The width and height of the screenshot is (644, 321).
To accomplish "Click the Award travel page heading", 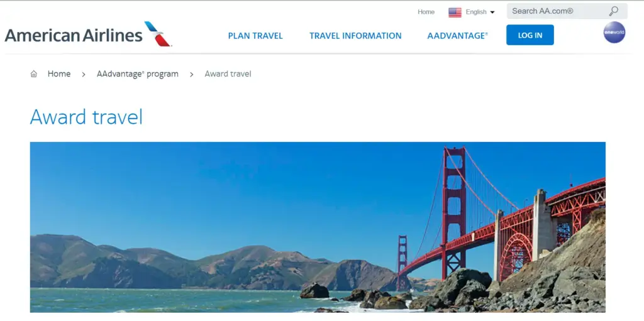I will (86, 117).
